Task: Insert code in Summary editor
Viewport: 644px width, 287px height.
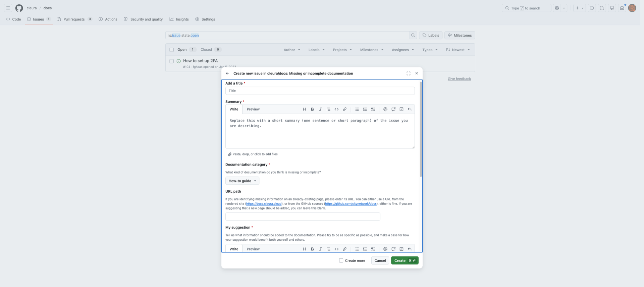Action: [x=336, y=109]
